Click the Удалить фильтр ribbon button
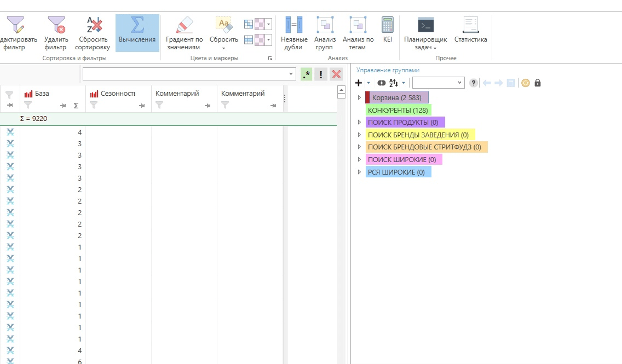Screen dimensions: 622x364 pos(56,33)
